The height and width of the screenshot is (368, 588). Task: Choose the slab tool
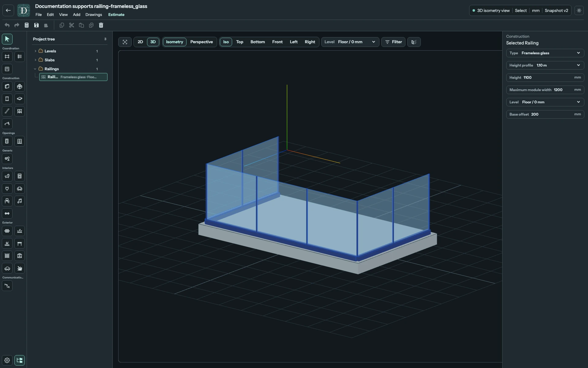20,99
